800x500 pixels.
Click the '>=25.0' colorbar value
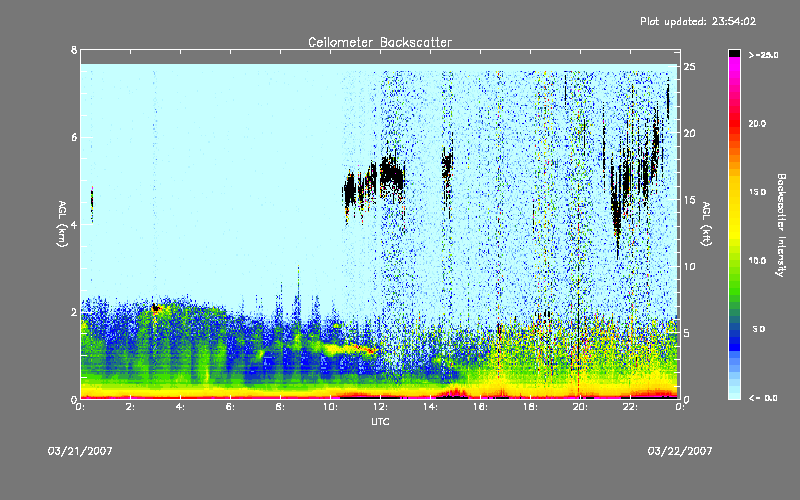click(763, 55)
